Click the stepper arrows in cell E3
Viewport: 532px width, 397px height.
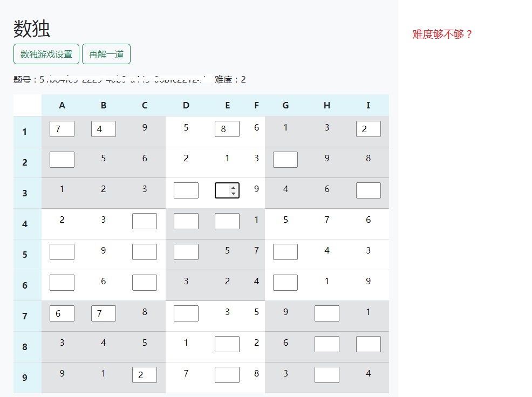[234, 190]
